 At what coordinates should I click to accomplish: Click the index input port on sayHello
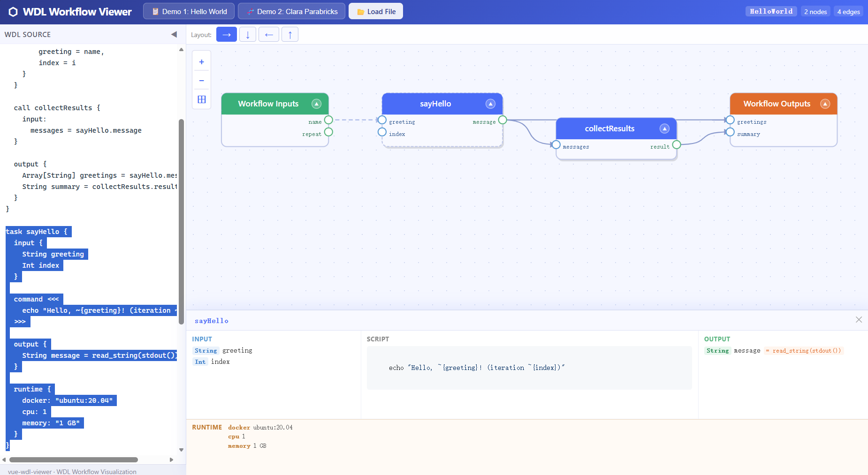[382, 132]
